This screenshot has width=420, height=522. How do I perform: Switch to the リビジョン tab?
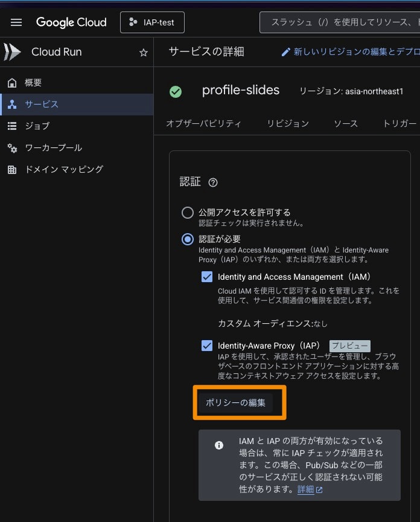click(x=288, y=123)
